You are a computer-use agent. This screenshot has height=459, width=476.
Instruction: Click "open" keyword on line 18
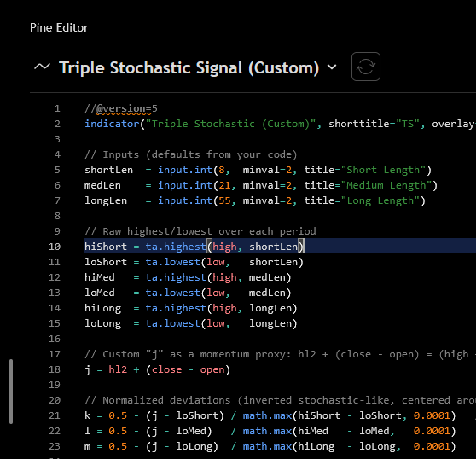click(212, 369)
